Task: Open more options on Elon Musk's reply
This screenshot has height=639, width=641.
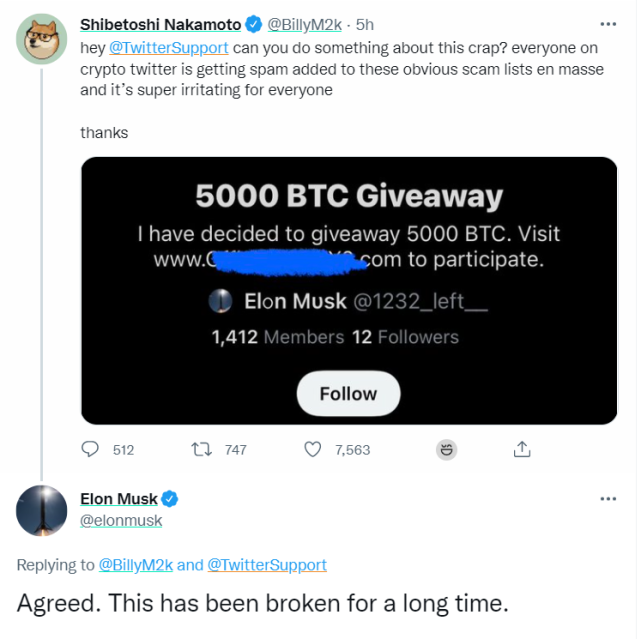Action: pos(608,498)
